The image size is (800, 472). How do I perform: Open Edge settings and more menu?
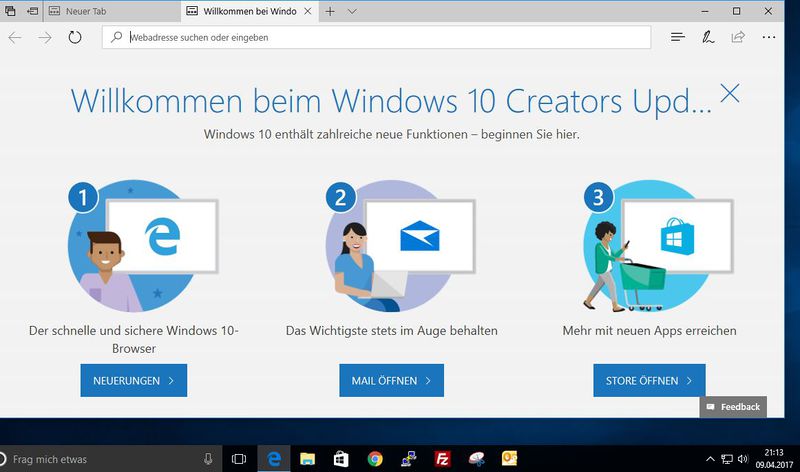click(768, 37)
